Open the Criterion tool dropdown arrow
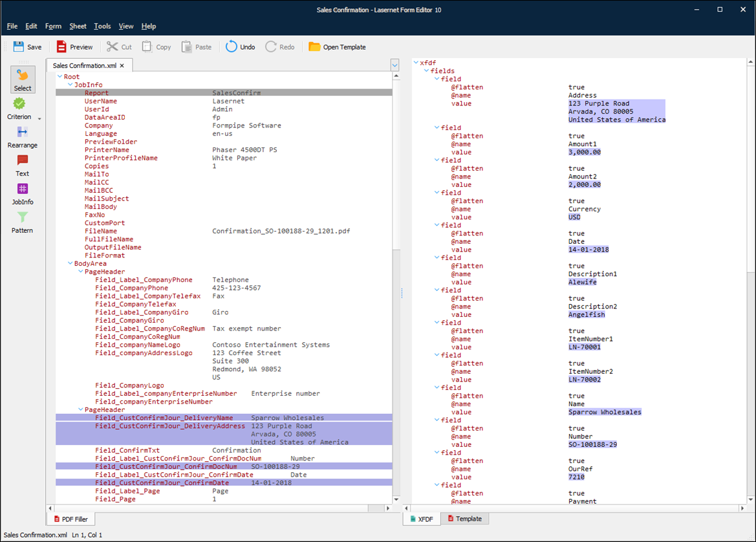 (39, 118)
